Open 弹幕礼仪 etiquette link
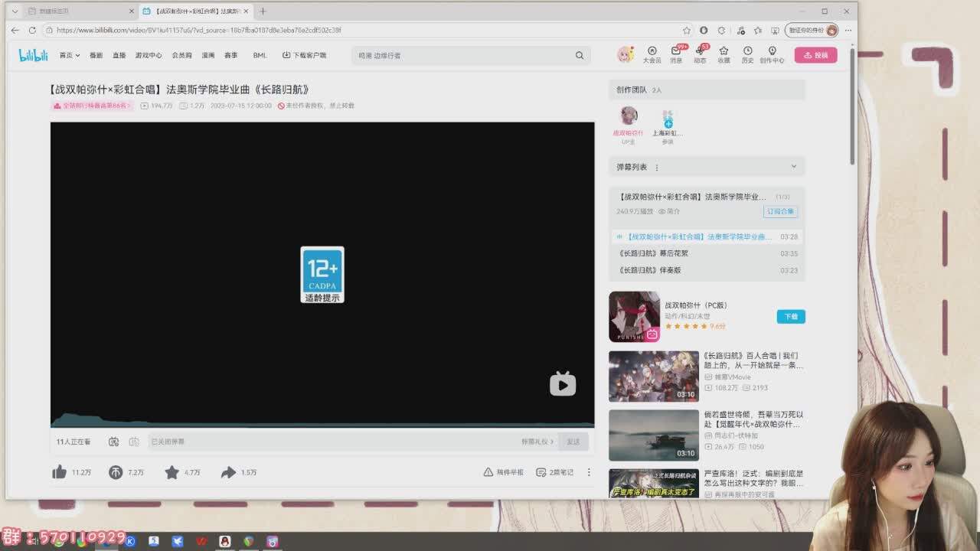The width and height of the screenshot is (980, 551). tap(537, 442)
